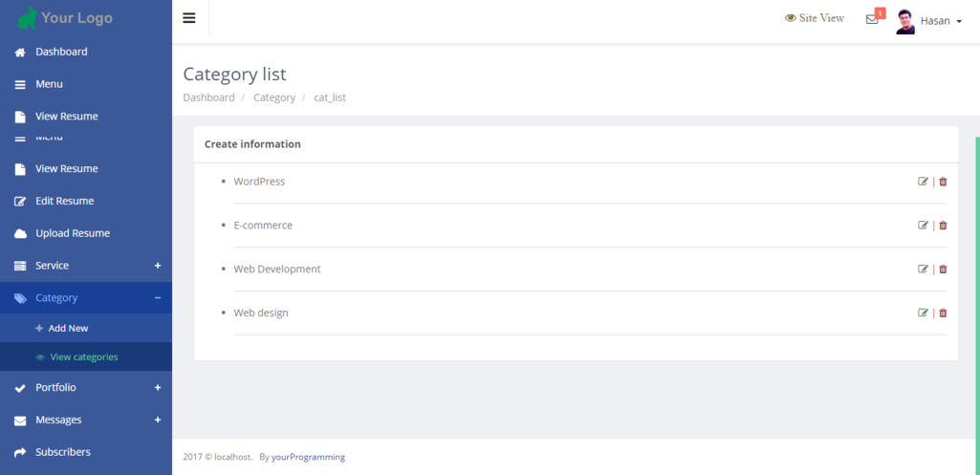The image size is (980, 475).
Task: Click the Hasan user avatar picture
Action: [x=904, y=21]
